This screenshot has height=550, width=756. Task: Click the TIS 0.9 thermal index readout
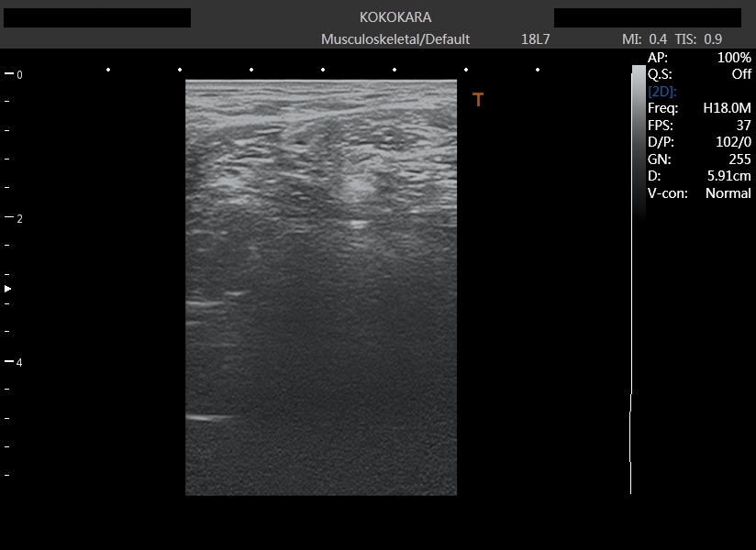pos(698,39)
